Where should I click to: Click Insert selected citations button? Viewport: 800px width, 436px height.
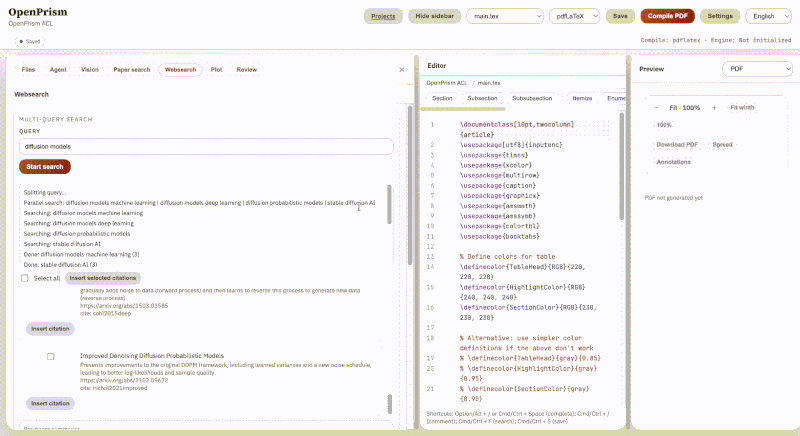point(103,278)
